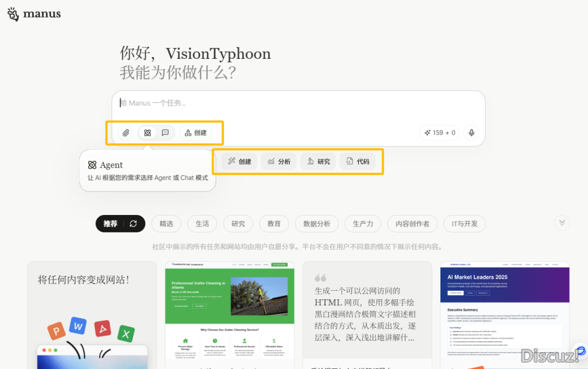The width and height of the screenshot is (588, 369).
Task: Click the 159 + 0 credits indicator
Action: click(439, 133)
